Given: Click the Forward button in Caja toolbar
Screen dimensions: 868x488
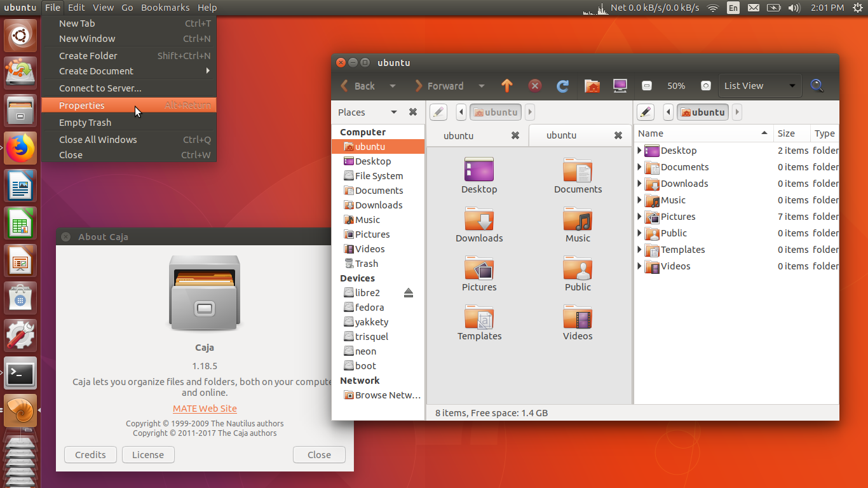Looking at the screenshot, I should click(439, 86).
